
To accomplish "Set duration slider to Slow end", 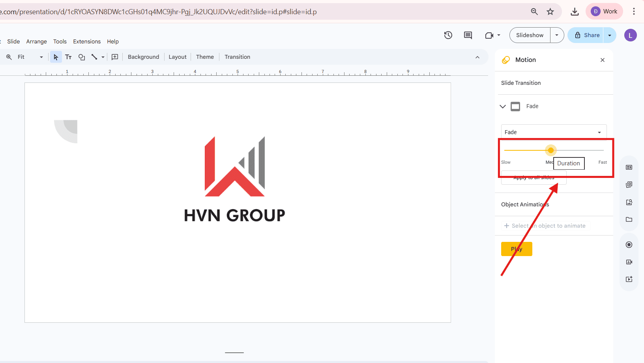I will 505,150.
